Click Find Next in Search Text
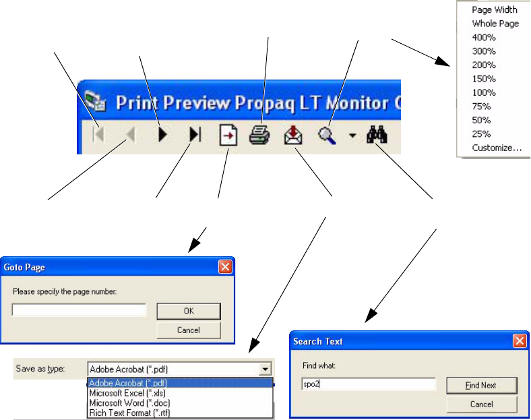 (x=482, y=386)
